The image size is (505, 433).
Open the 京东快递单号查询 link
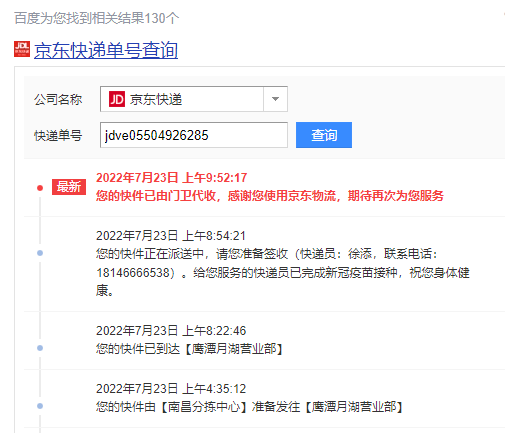pyautogui.click(x=106, y=50)
